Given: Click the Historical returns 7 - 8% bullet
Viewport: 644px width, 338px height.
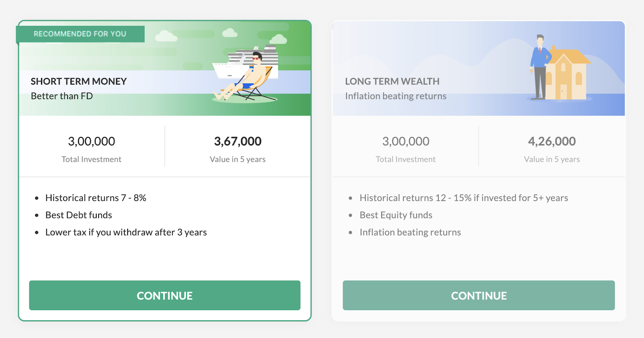Looking at the screenshot, I should (95, 198).
